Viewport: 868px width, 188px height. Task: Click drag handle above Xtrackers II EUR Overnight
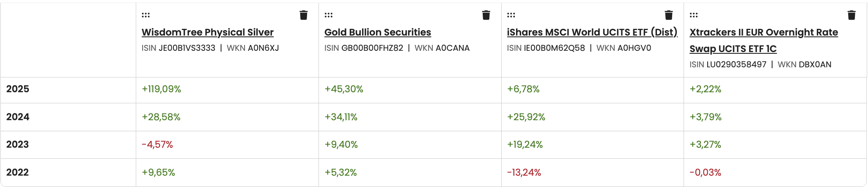tap(694, 15)
